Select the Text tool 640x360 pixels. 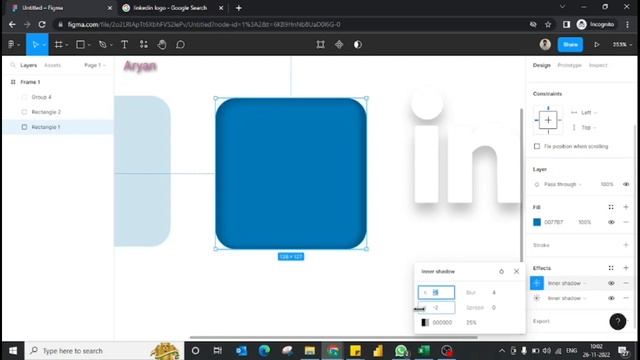click(124, 44)
